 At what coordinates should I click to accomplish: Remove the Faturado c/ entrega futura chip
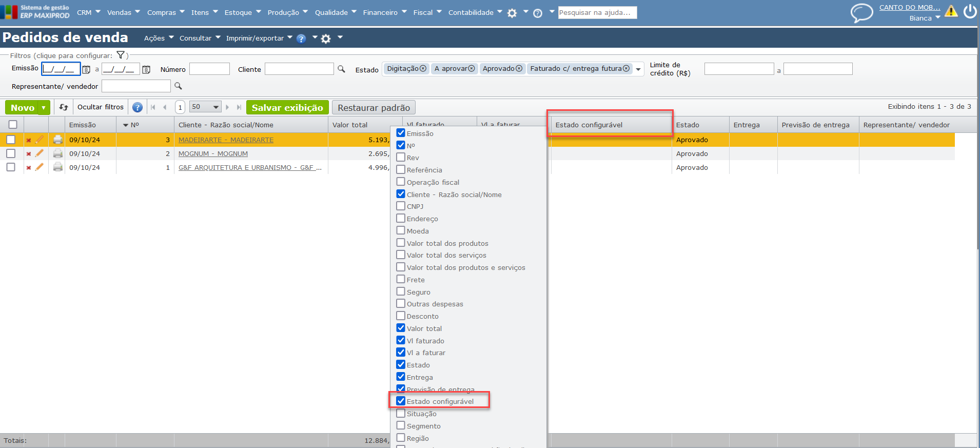click(x=626, y=68)
